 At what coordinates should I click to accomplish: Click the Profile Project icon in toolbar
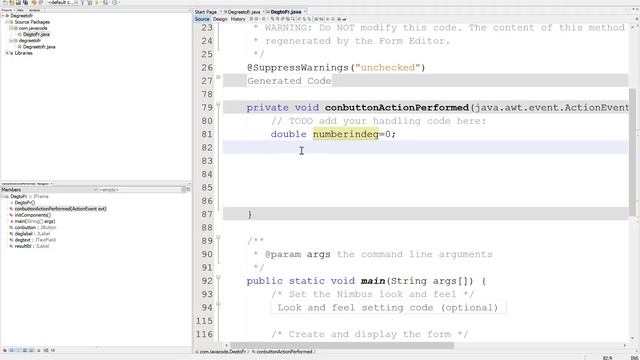pyautogui.click(x=115, y=2)
